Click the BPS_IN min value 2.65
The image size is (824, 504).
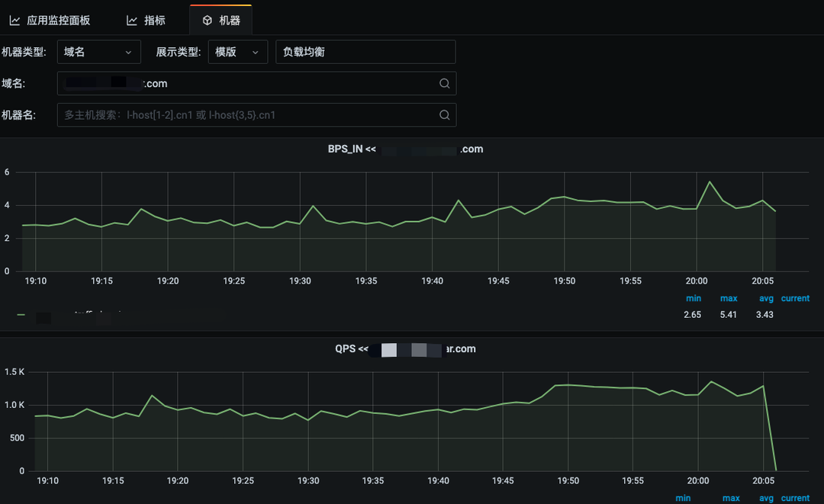tap(692, 314)
